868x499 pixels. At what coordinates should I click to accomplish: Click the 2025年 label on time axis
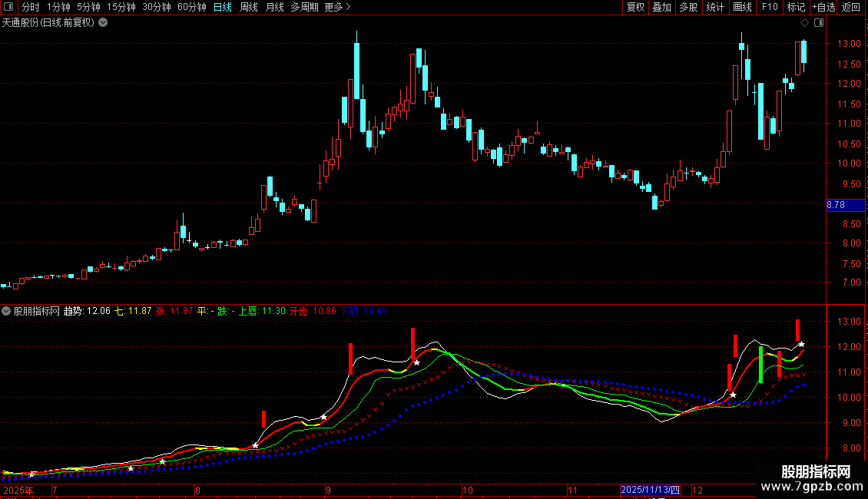click(x=18, y=491)
